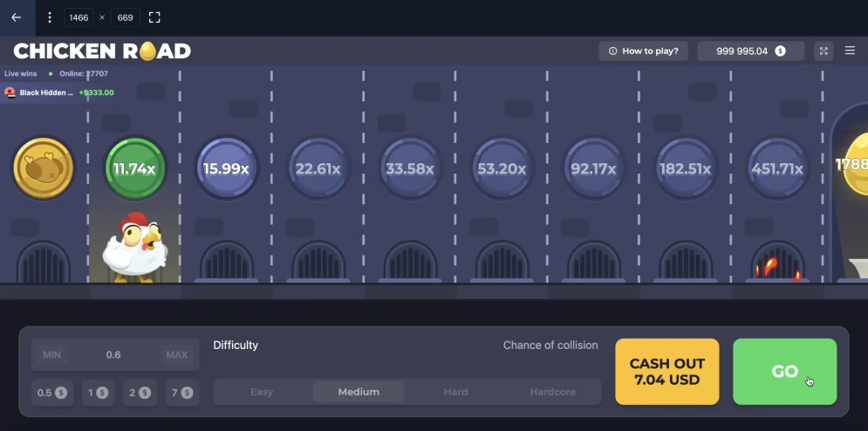This screenshot has width=868, height=431.
Task: Select Easy difficulty
Action: tap(262, 392)
